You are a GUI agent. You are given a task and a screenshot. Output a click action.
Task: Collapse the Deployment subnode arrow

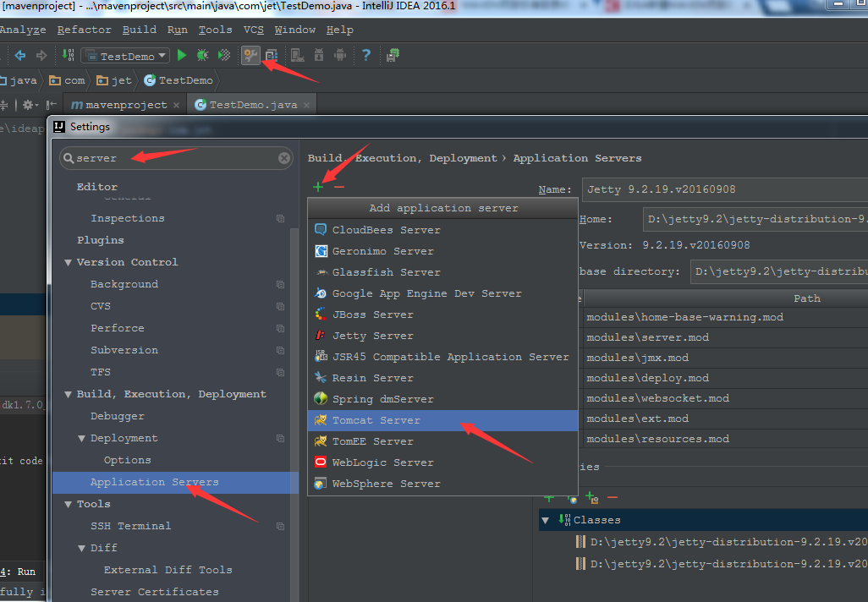(81, 438)
